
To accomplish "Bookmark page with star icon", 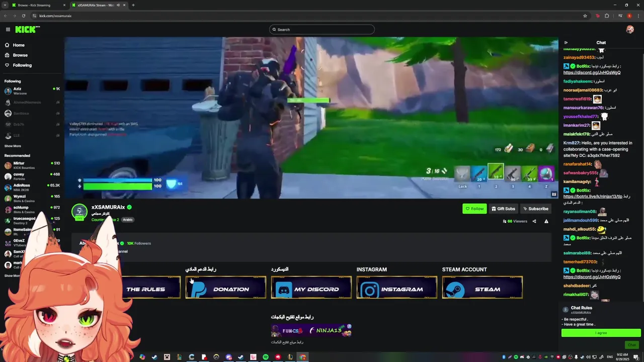I will coord(585,16).
